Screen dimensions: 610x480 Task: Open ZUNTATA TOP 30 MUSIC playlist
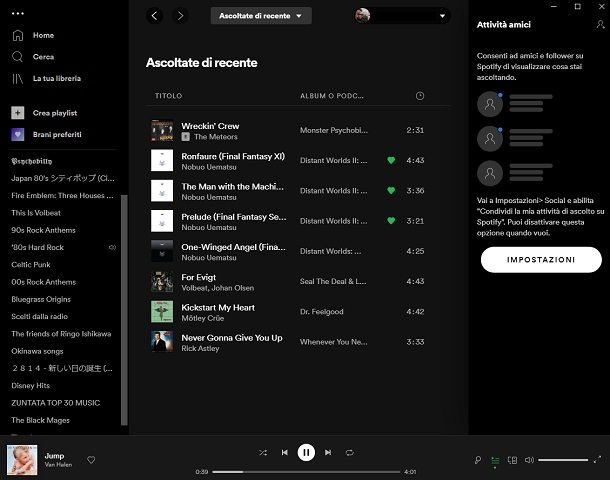click(56, 403)
